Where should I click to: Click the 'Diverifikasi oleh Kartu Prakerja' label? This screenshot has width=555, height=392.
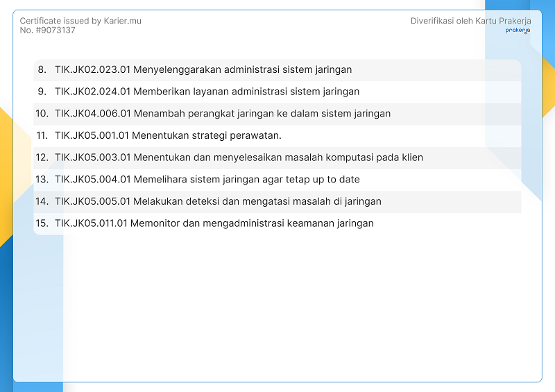click(470, 21)
